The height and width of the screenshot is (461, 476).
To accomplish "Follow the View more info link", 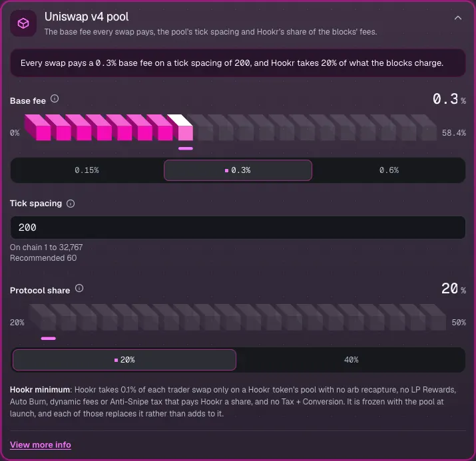I will pos(41,445).
